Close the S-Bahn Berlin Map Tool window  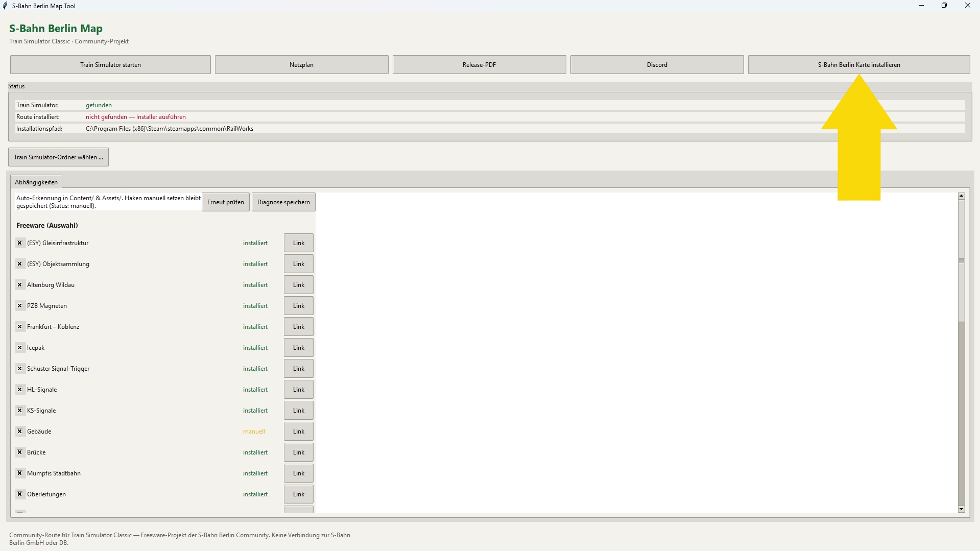(968, 6)
